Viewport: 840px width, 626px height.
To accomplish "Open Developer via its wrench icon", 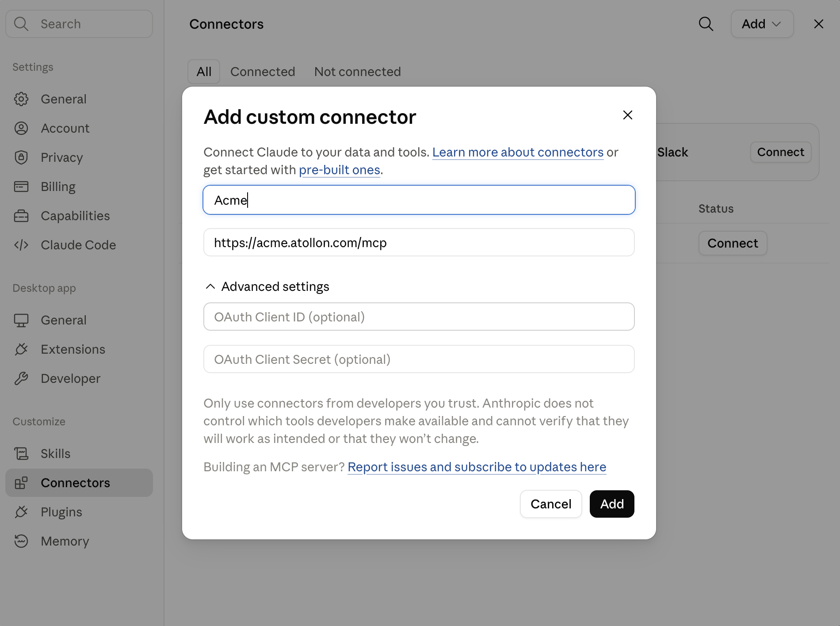I will coord(21,378).
